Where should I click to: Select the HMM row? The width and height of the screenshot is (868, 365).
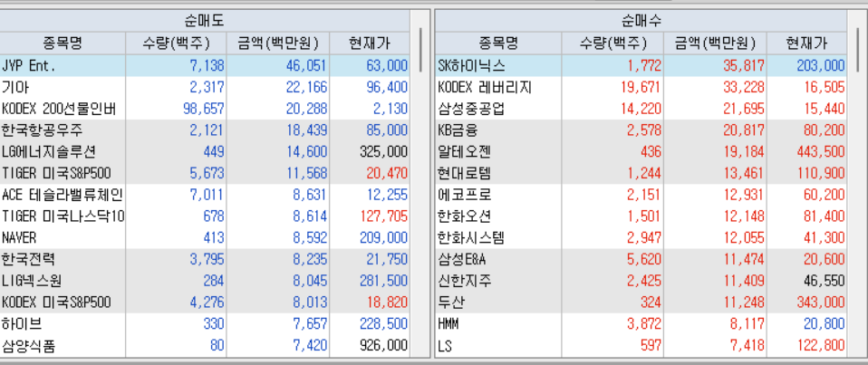641,324
